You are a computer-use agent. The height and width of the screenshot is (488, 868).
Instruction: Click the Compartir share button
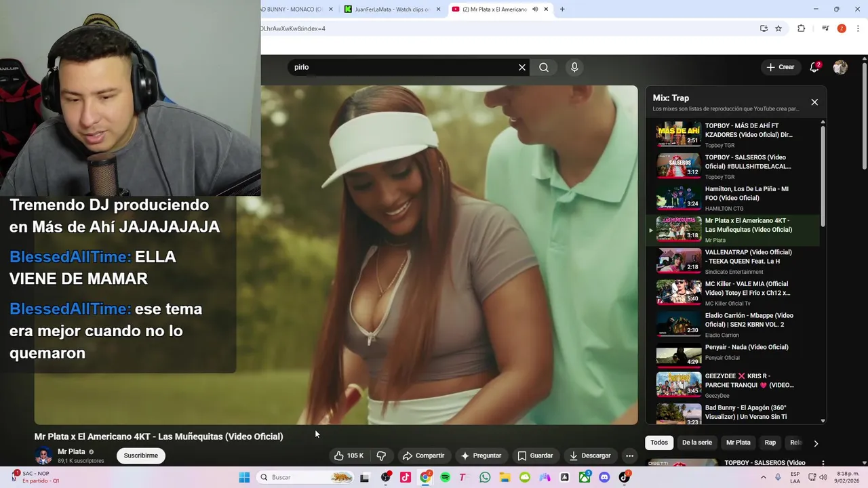coord(423,455)
